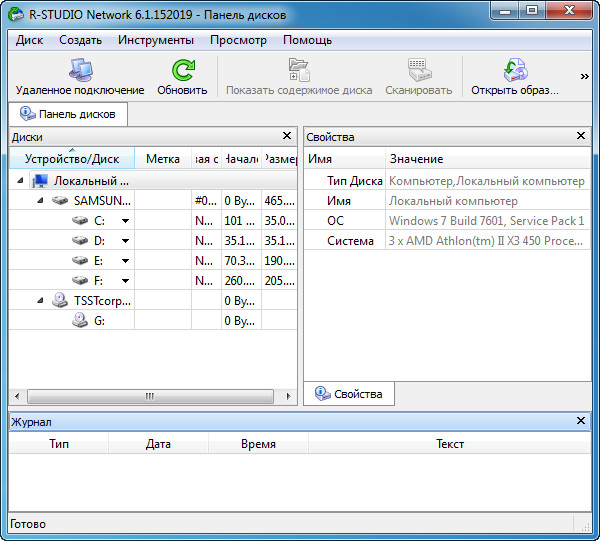Open the Диск menu
Image resolution: width=600 pixels, height=541 pixels.
pyautogui.click(x=30, y=40)
